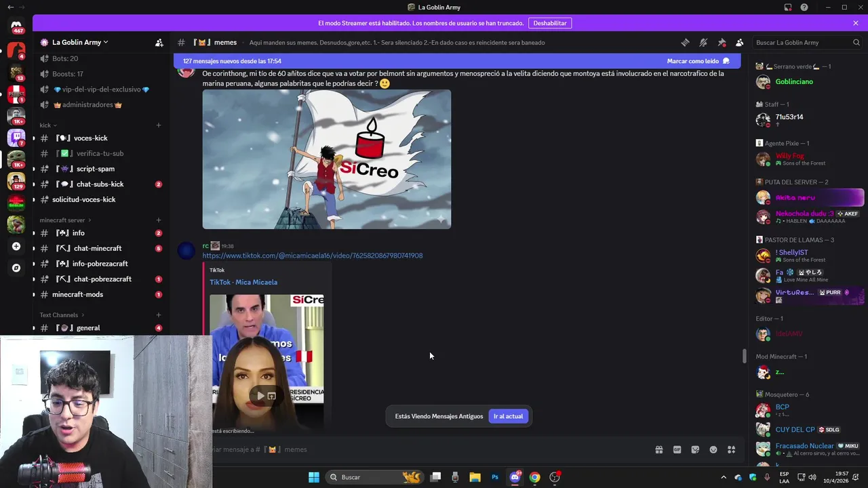Open Photoshop from taskbar
This screenshot has height=488, width=868.
[495, 477]
